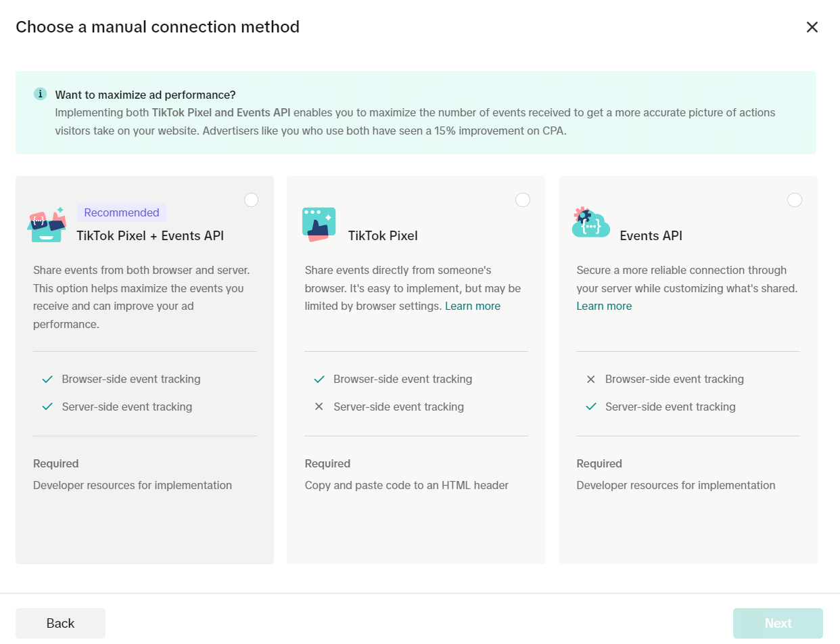Click 'Required' label in TikTok Pixel card
Image resolution: width=840 pixels, height=644 pixels.
tap(327, 464)
